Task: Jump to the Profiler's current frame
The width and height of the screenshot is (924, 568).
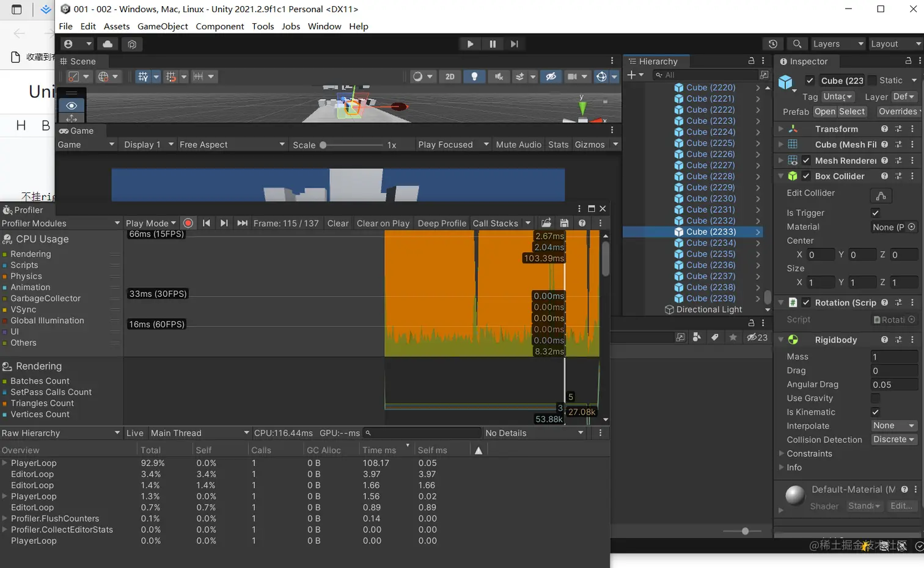Action: pos(243,224)
